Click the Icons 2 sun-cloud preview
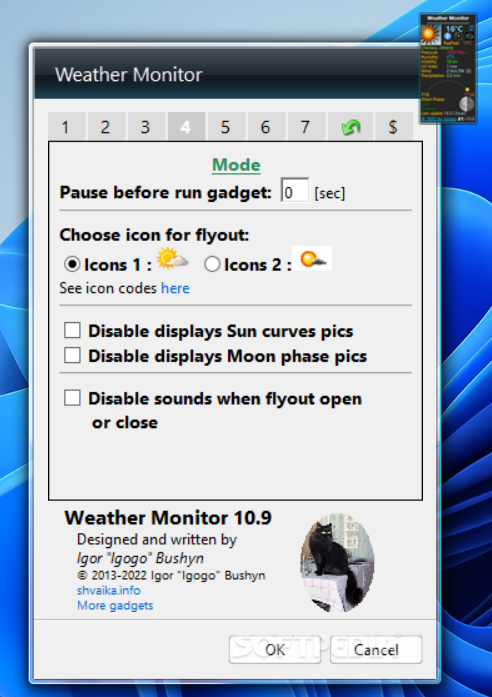This screenshot has width=492, height=697. coord(312,259)
